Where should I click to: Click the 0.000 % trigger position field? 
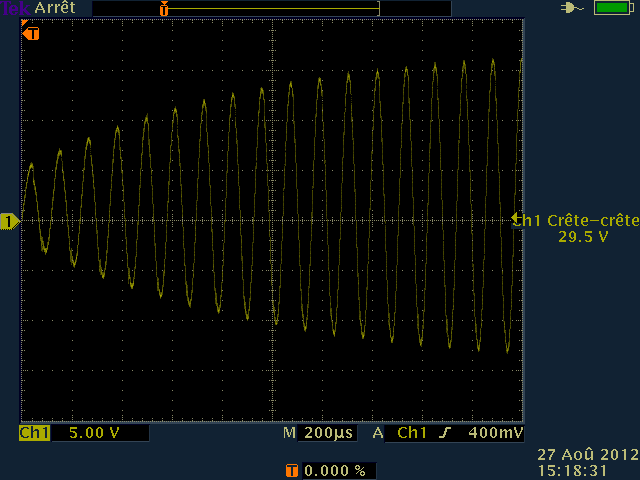pyautogui.click(x=335, y=470)
